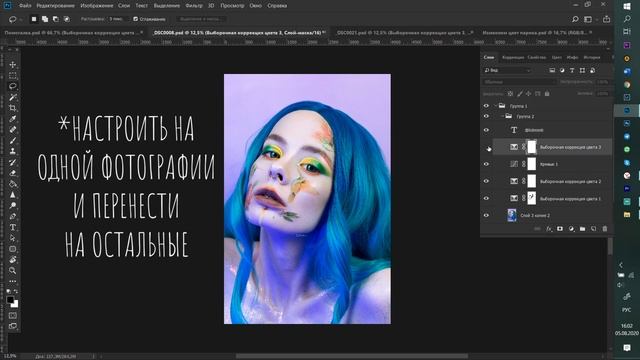
Task: Collapse the Группа 2 group arrow
Action: coord(502,116)
